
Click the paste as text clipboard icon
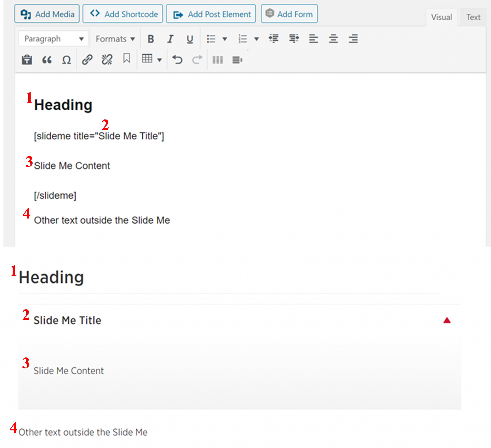[27, 60]
